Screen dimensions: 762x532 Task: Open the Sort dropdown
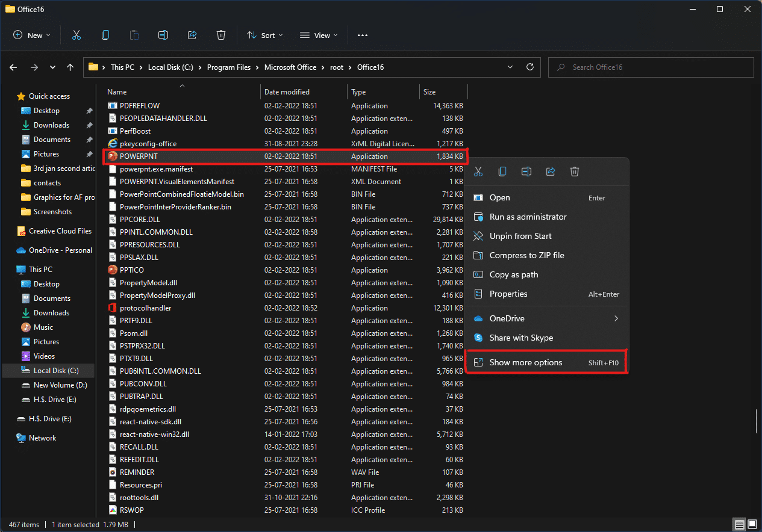click(265, 36)
